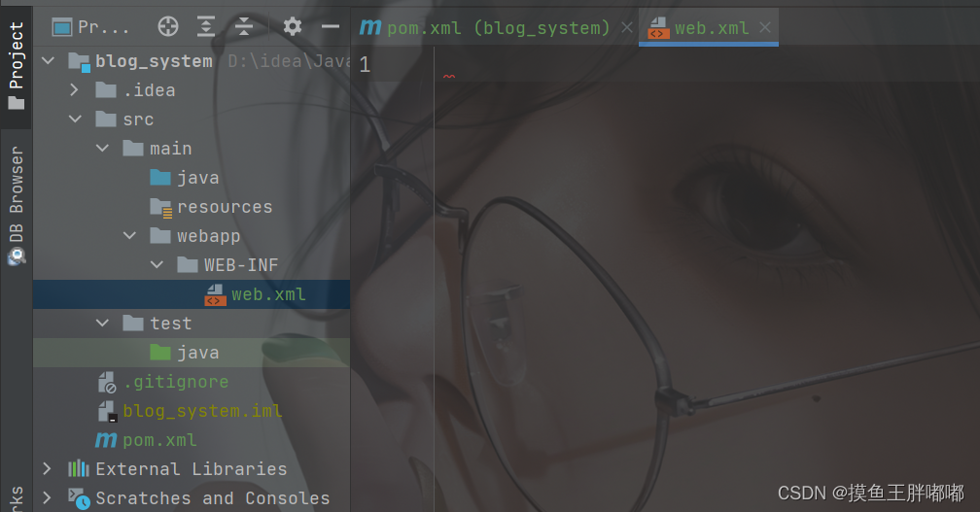
Task: Click the first line in web.xml editor
Action: pyautogui.click(x=707, y=64)
